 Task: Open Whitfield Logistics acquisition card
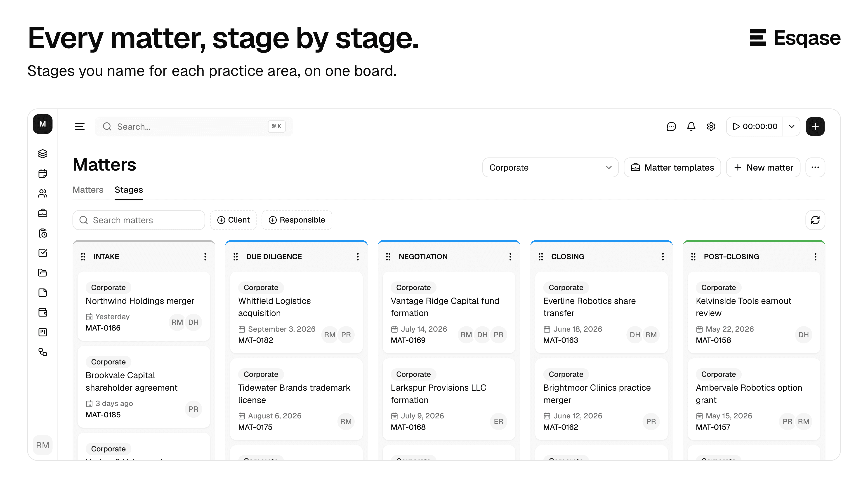[297, 312]
